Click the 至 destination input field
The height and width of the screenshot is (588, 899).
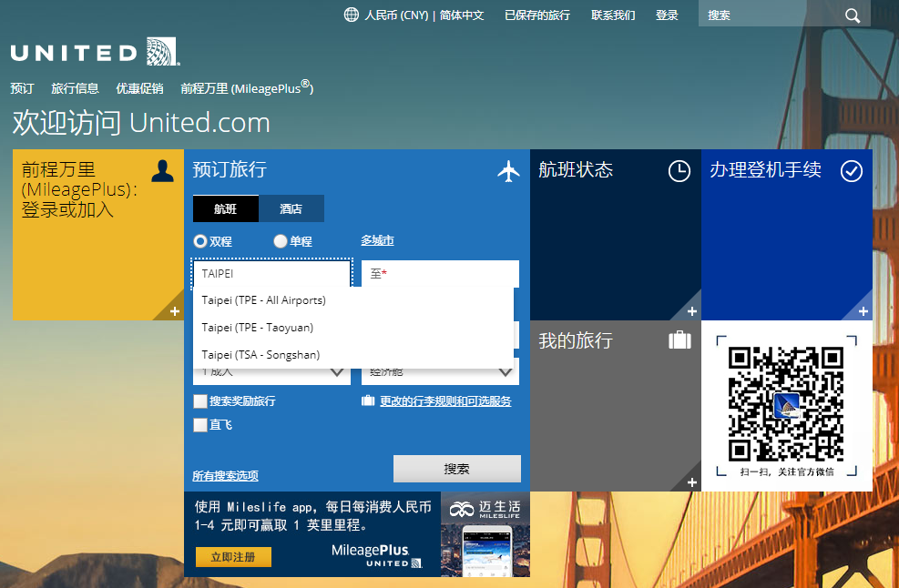(440, 273)
